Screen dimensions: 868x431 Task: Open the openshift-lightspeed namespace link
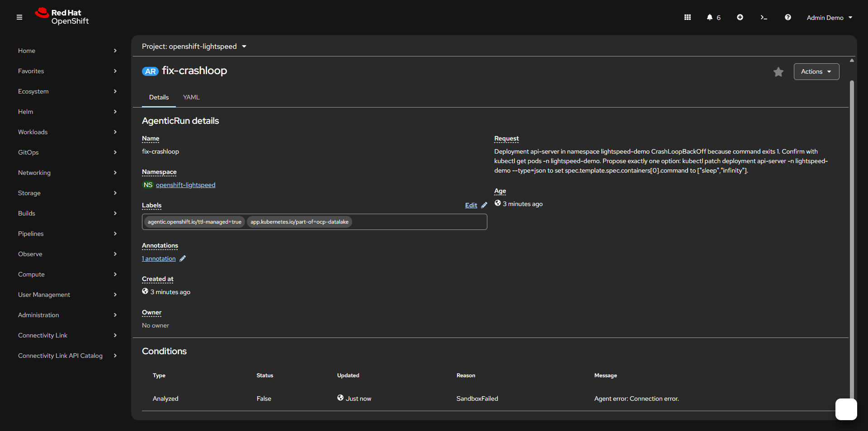coord(185,185)
